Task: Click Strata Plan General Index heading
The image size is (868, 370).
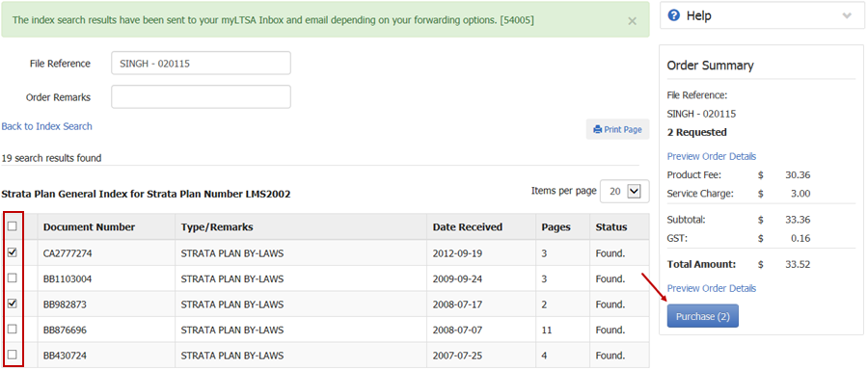Action: (147, 194)
